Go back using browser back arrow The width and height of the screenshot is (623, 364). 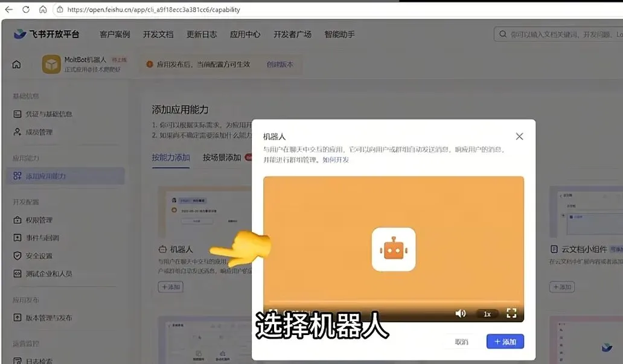point(8,9)
